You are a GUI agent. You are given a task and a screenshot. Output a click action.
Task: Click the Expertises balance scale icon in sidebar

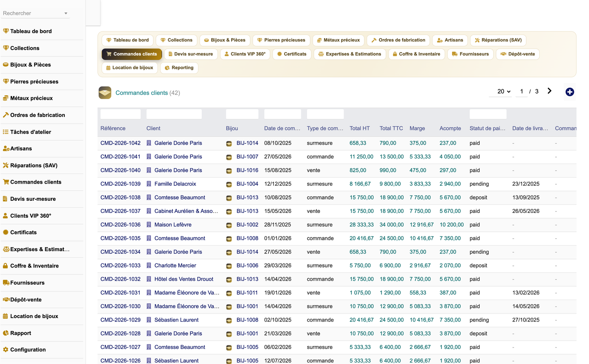tap(6, 249)
